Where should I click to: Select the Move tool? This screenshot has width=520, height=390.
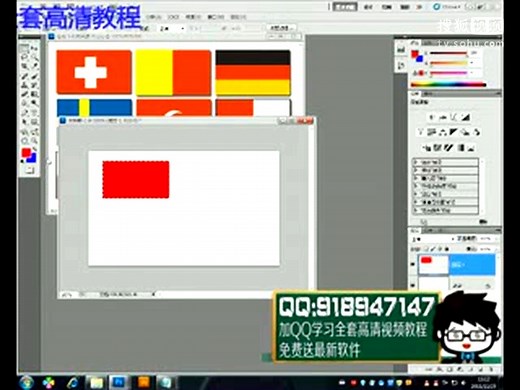click(x=34, y=49)
